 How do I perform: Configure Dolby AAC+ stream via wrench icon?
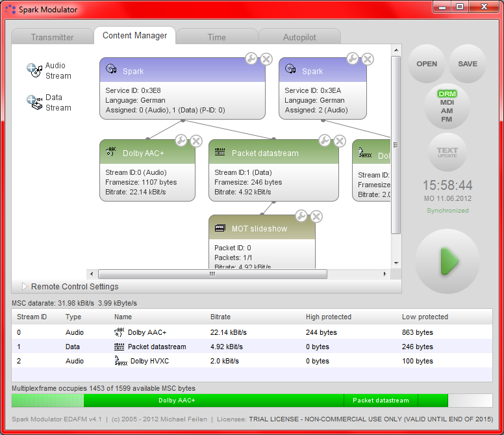(x=181, y=140)
